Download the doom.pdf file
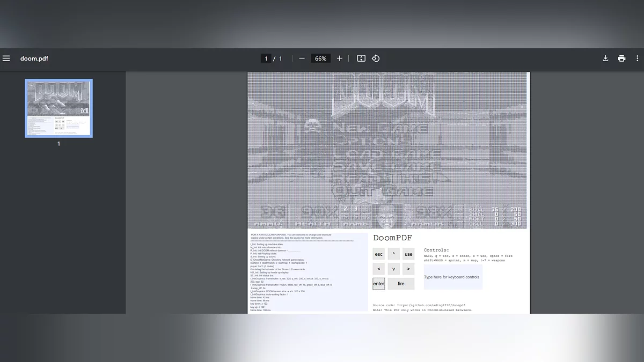Screen dimensions: 644x362 [605, 58]
